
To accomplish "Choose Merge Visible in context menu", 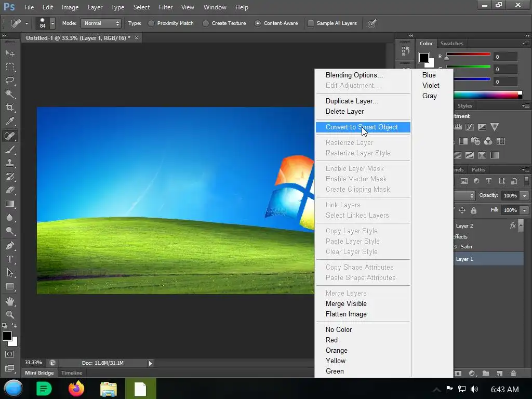I will (363, 303).
